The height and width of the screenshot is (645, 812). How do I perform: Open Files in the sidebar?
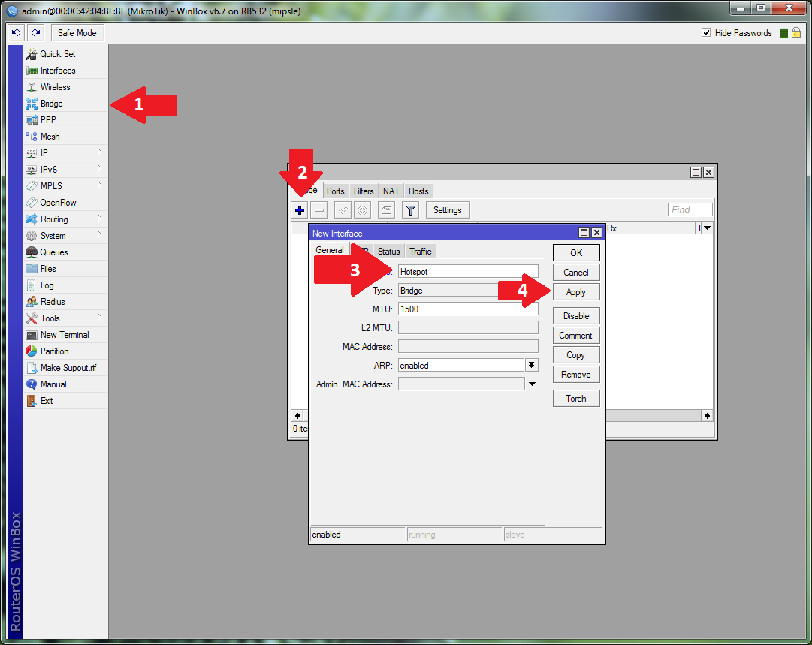pos(65,269)
